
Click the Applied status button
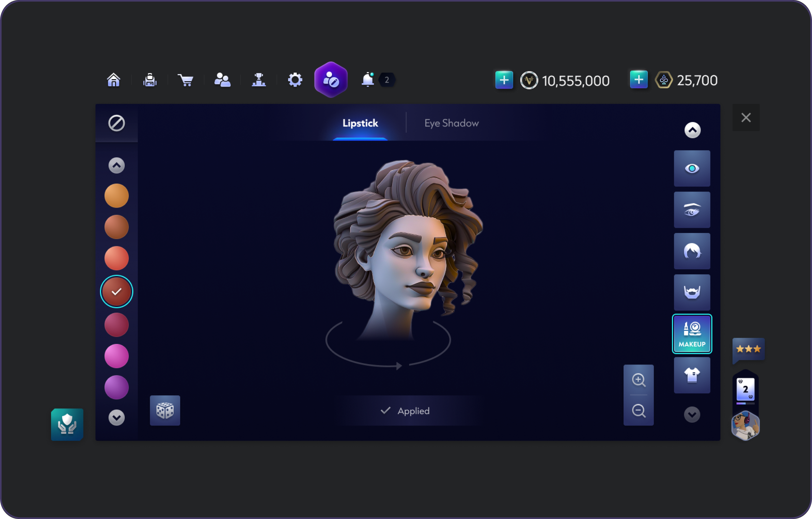(405, 411)
